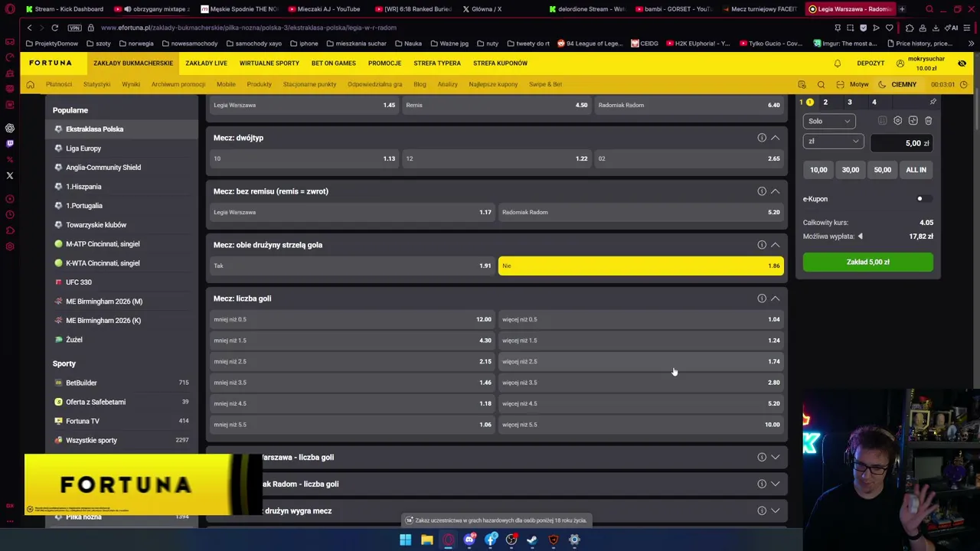Toggle the VPN badge in address bar
The width and height of the screenshot is (980, 551).
74,28
